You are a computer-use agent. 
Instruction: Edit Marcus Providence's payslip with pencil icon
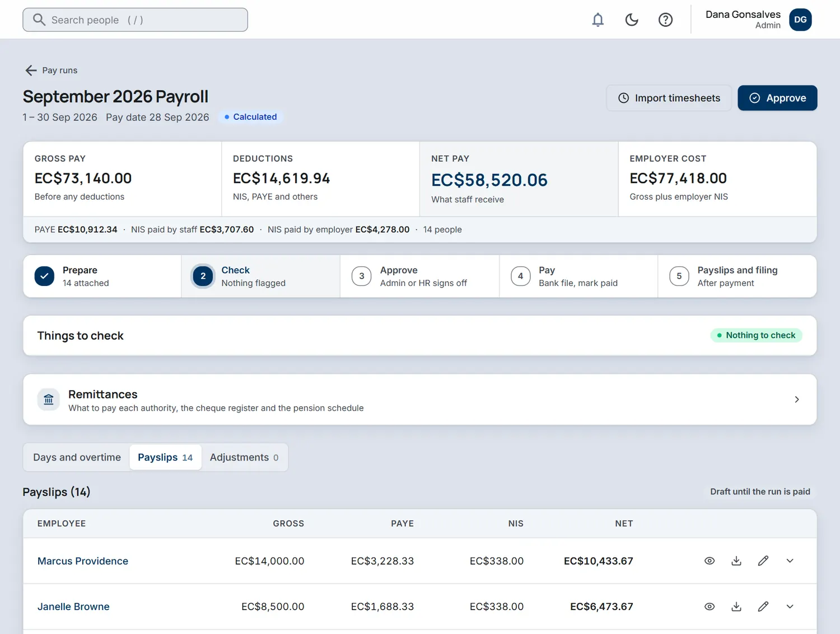coord(763,561)
